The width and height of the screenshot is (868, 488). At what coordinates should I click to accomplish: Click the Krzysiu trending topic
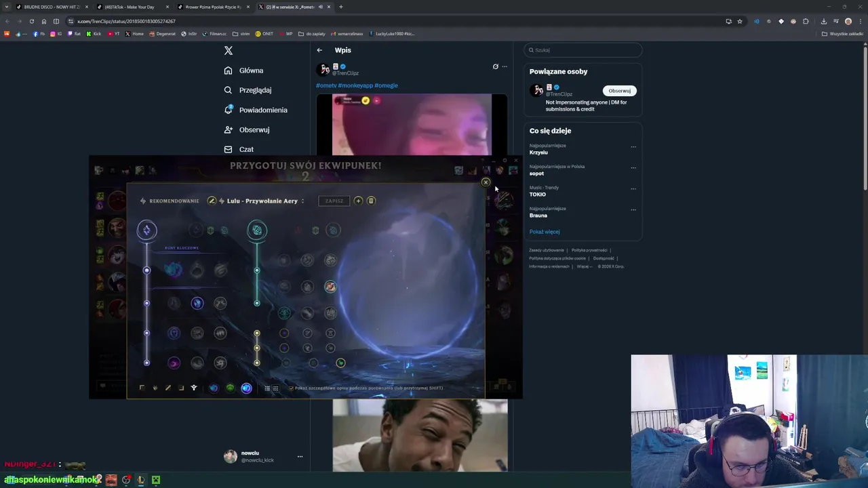pos(538,152)
